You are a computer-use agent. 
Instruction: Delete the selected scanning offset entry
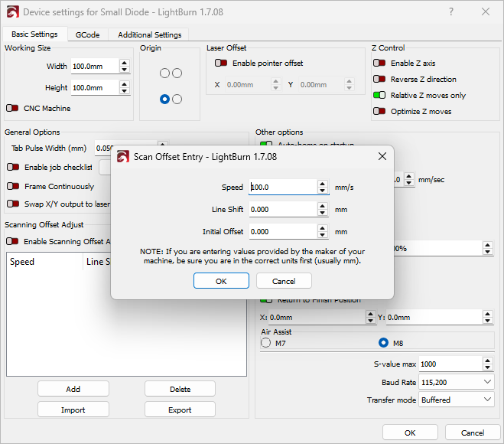tap(180, 389)
